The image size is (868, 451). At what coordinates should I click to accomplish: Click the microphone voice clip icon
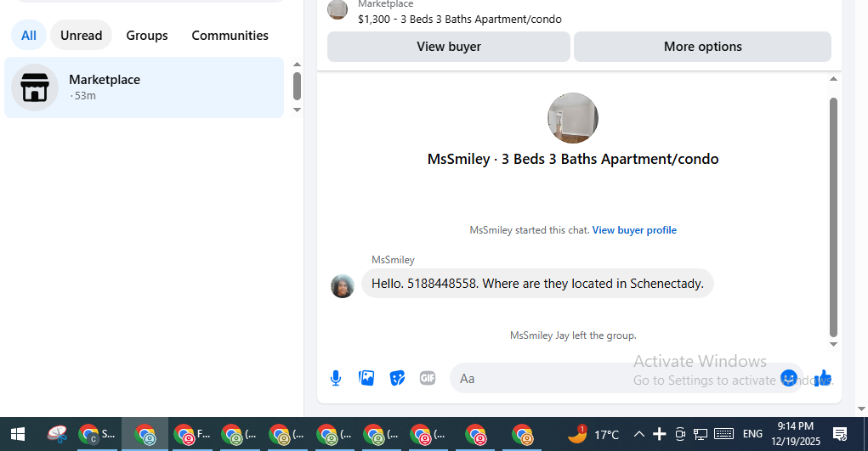(x=336, y=378)
